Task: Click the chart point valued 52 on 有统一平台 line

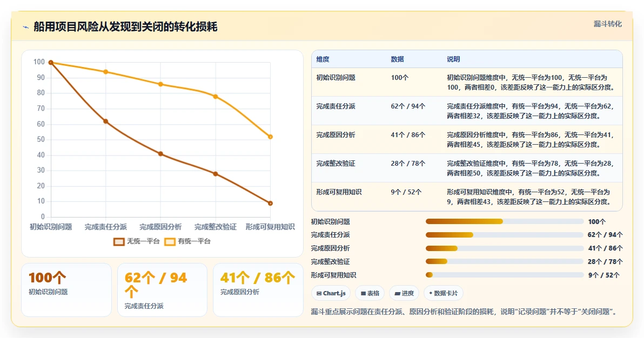Action: [270, 137]
